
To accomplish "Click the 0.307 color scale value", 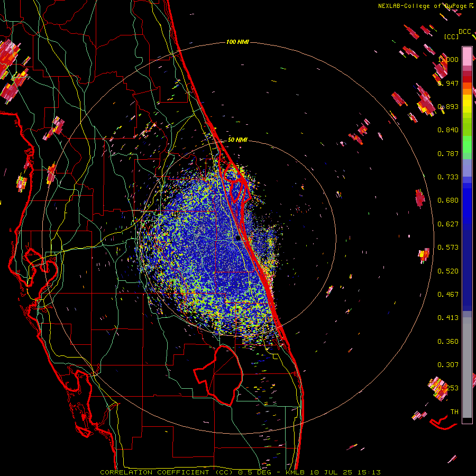I will tap(448, 365).
